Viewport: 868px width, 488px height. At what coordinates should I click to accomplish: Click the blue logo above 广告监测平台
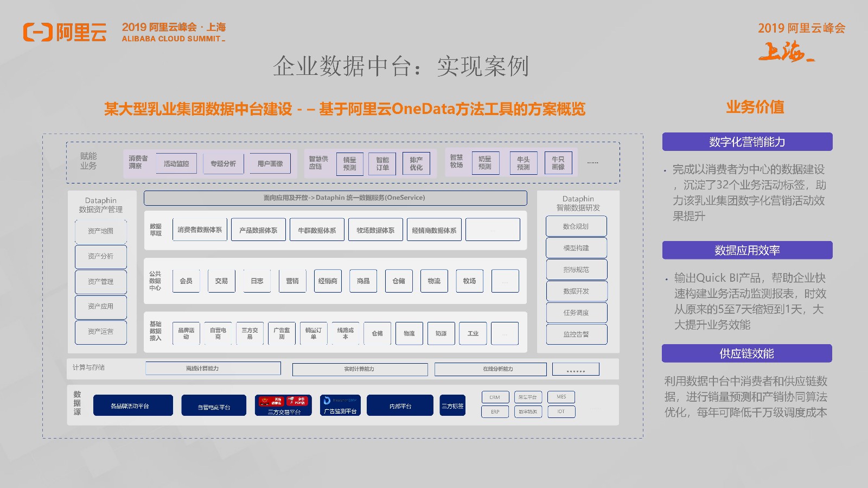[x=327, y=401]
